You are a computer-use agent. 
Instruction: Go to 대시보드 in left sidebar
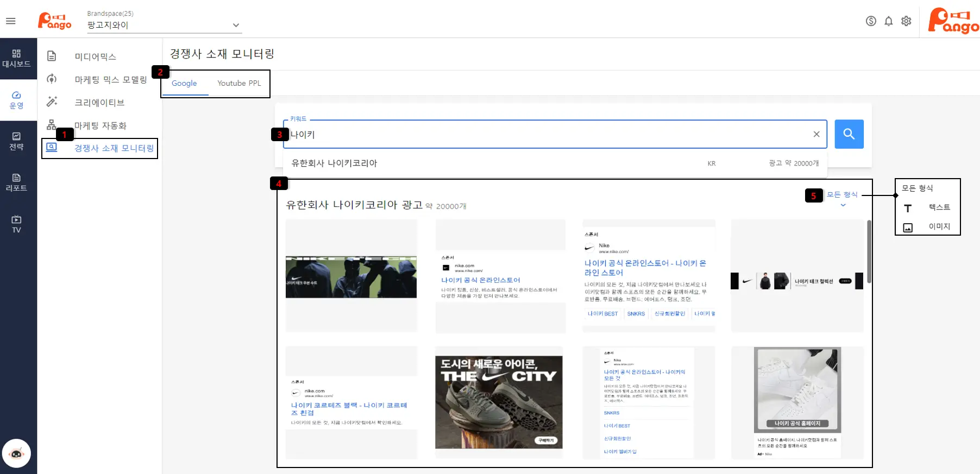point(16,59)
